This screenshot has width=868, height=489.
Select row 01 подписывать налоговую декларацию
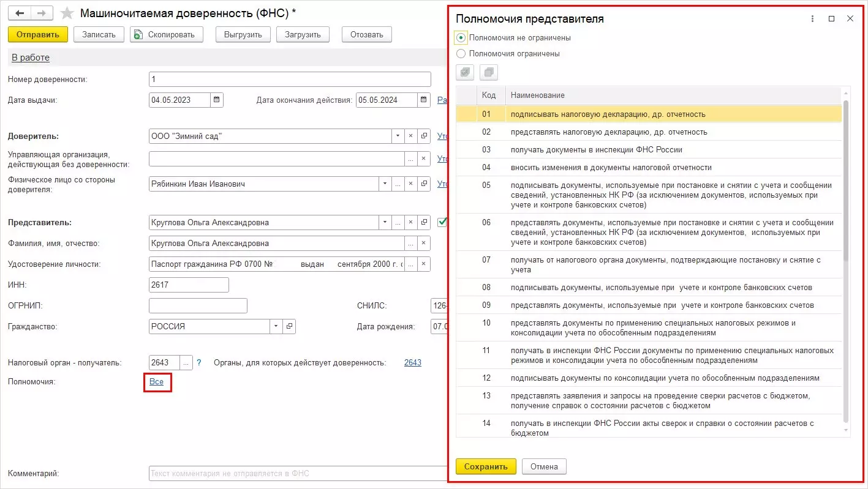point(649,114)
